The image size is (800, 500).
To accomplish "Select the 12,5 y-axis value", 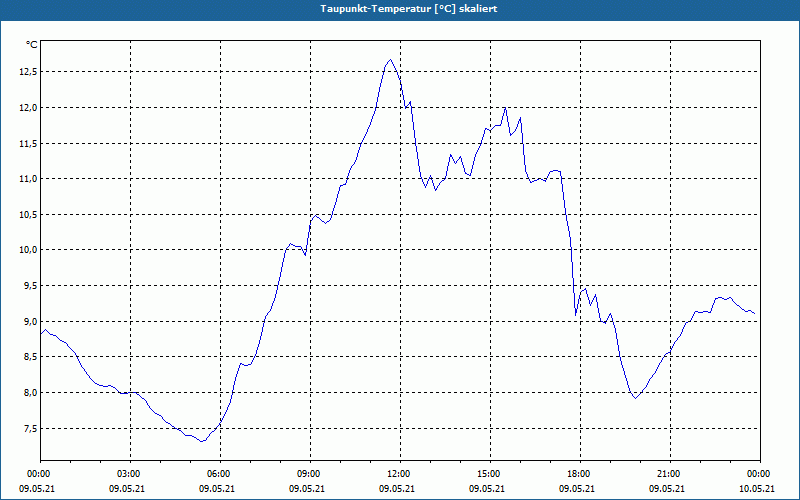I will [28, 72].
